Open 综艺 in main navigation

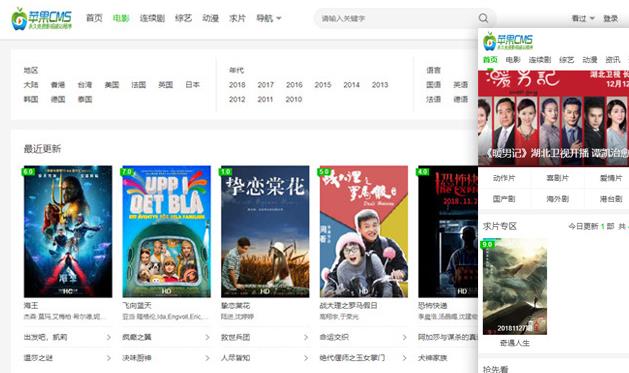(183, 18)
